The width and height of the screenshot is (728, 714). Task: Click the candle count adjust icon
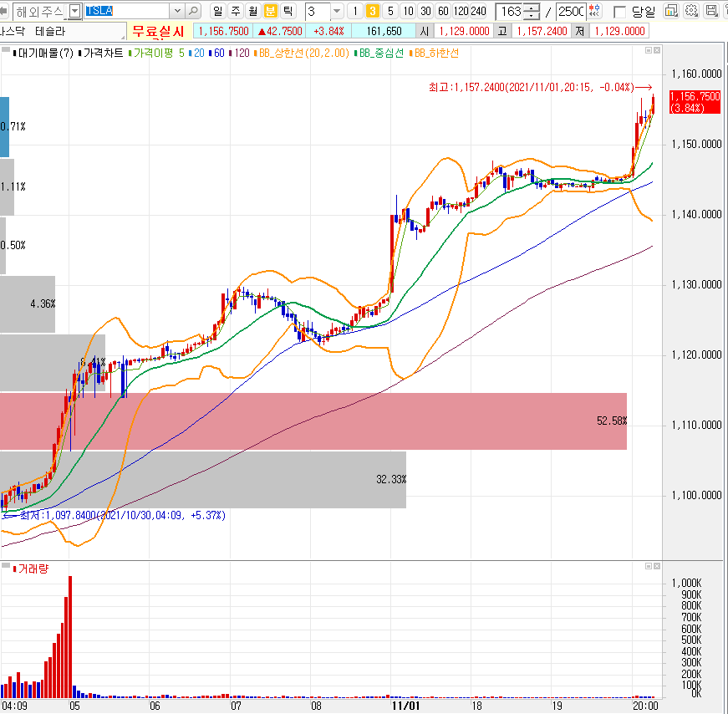[595, 11]
